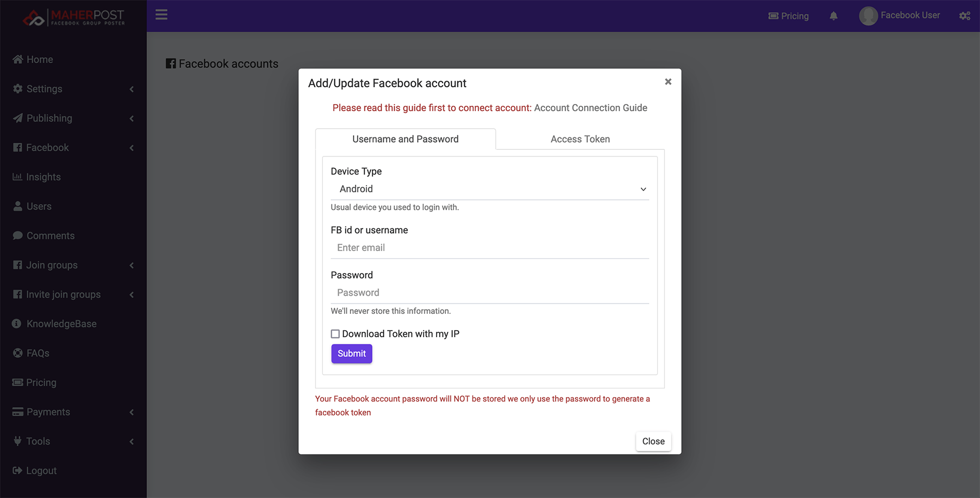This screenshot has width=980, height=498.
Task: Enable Download Token with my IP
Action: point(335,334)
